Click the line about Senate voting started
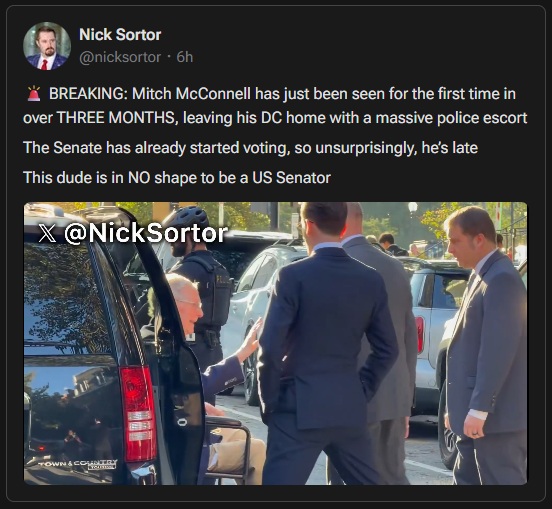 pyautogui.click(x=250, y=148)
